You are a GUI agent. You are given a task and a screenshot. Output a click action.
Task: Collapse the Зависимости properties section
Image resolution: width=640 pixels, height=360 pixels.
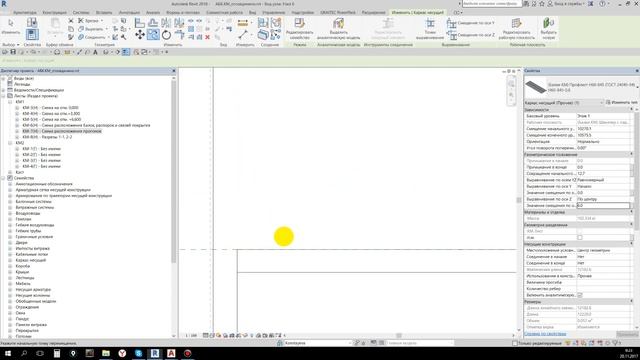(631, 109)
